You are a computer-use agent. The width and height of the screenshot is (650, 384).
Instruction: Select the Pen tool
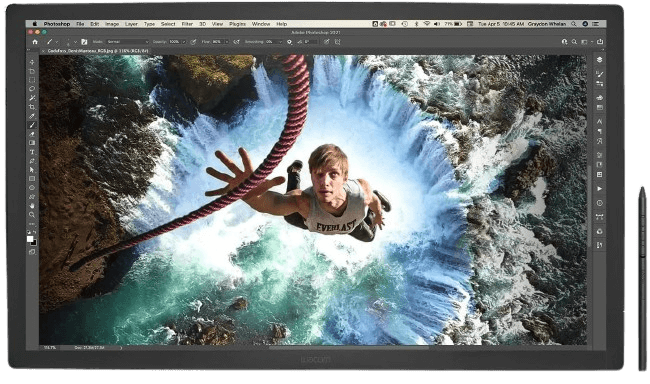coord(32,161)
